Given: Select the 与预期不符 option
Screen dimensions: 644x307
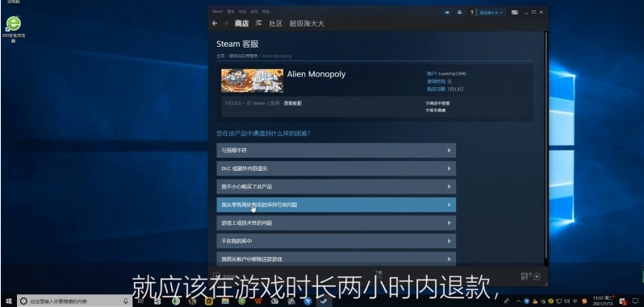Looking at the screenshot, I should (x=336, y=151).
